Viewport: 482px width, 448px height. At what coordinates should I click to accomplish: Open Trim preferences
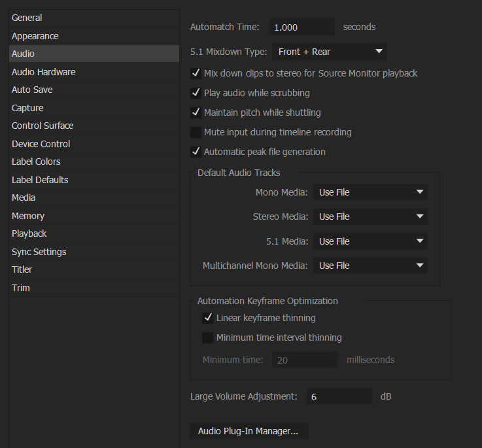click(94, 288)
